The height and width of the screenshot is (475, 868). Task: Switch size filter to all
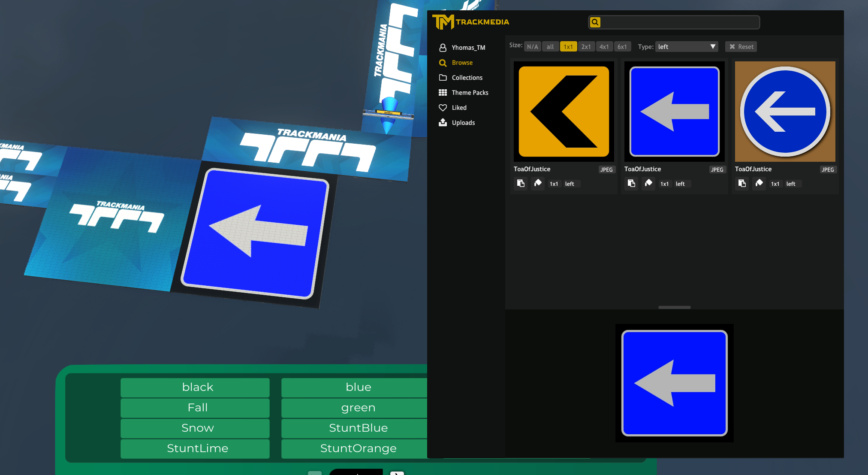(x=550, y=46)
